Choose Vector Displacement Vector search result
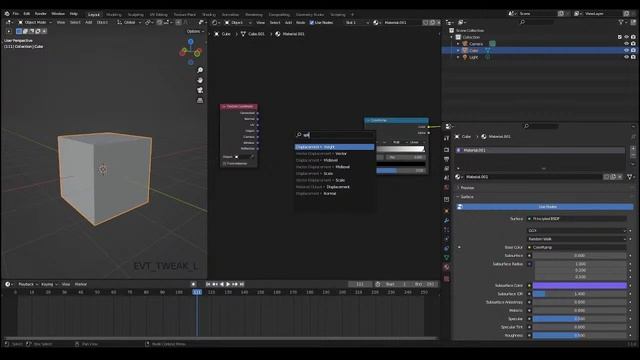This screenshot has width=640, height=360. (334, 153)
